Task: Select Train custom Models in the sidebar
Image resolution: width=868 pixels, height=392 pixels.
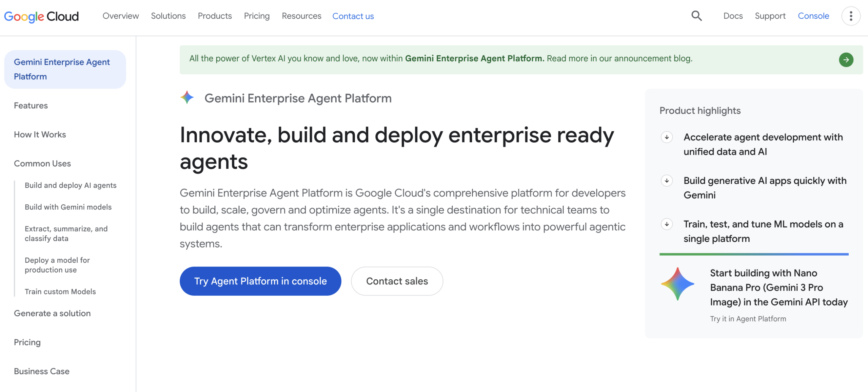Action: pos(60,292)
